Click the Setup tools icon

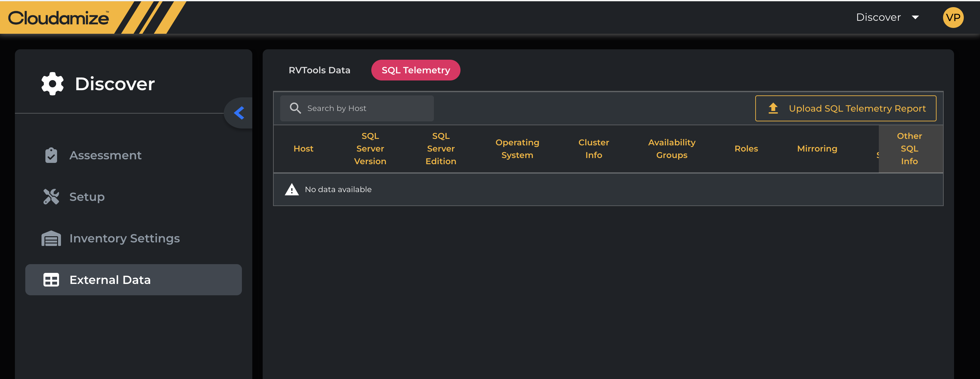point(51,197)
